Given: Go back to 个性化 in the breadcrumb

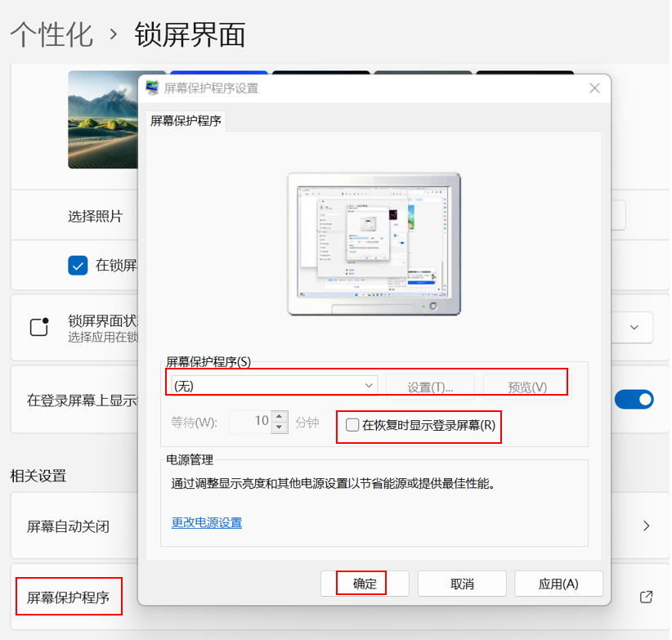Looking at the screenshot, I should pyautogui.click(x=52, y=34).
